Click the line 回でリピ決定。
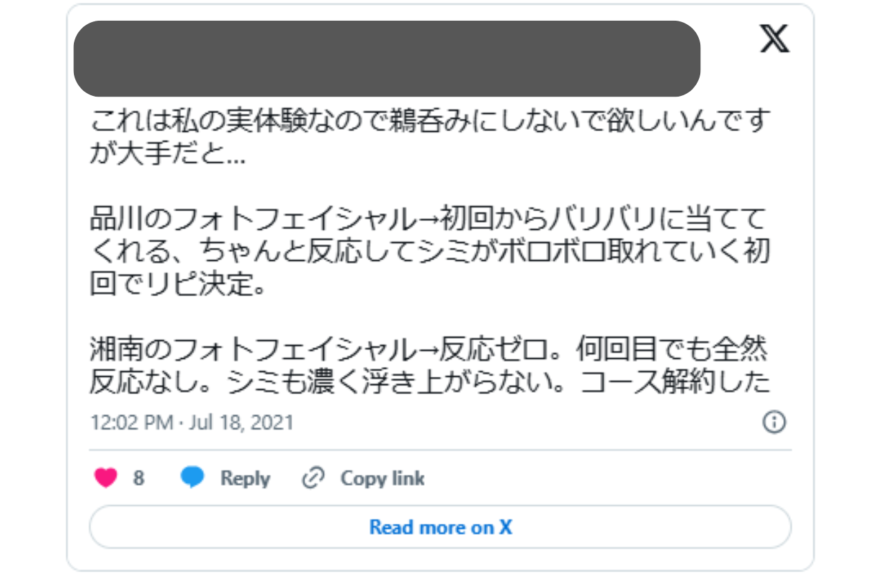This screenshot has width=884, height=588. [177, 284]
